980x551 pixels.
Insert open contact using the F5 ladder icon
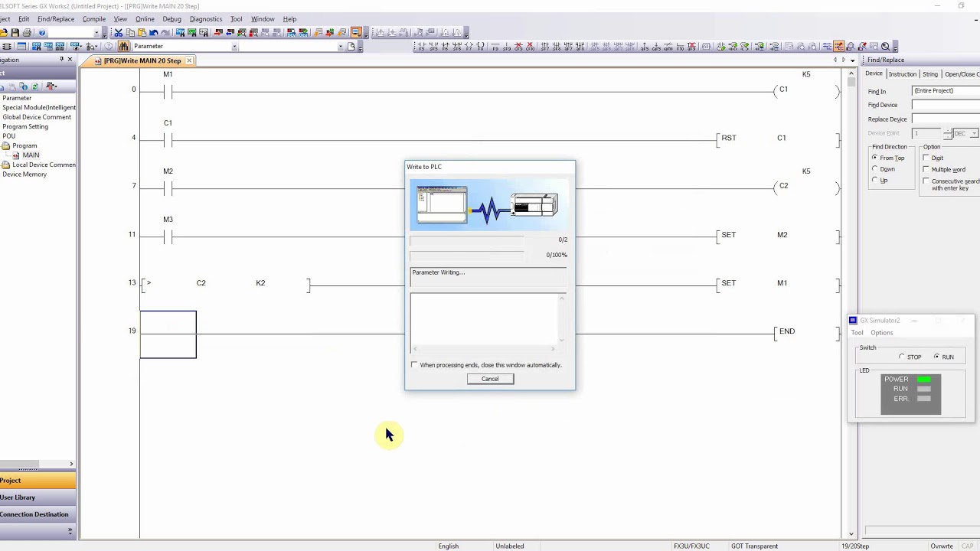(x=420, y=46)
